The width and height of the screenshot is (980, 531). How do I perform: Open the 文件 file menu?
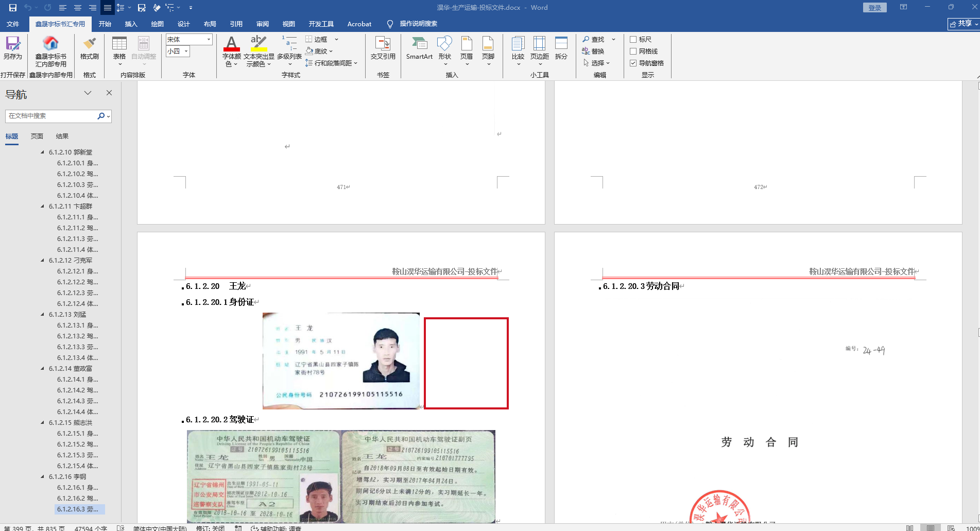point(13,24)
